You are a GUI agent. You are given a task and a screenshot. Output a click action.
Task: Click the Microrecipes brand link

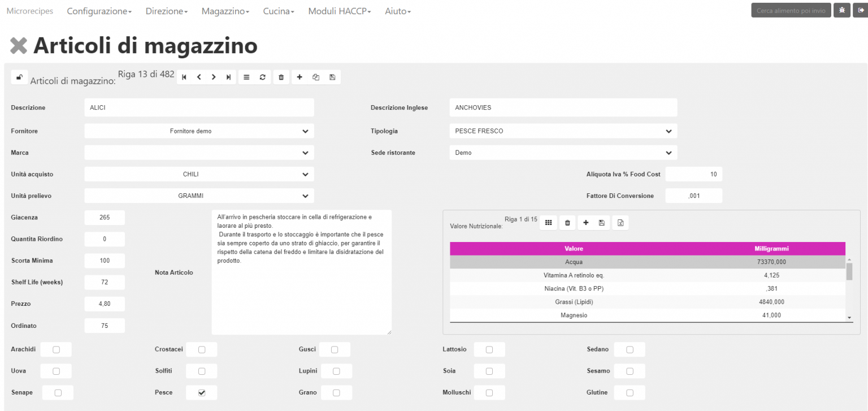[x=29, y=11]
